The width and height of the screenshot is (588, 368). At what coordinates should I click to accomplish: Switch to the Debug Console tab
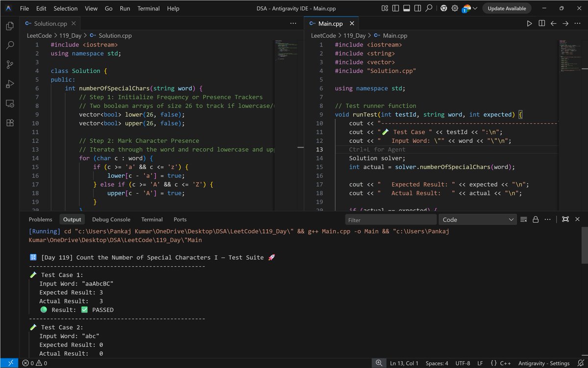pos(111,219)
